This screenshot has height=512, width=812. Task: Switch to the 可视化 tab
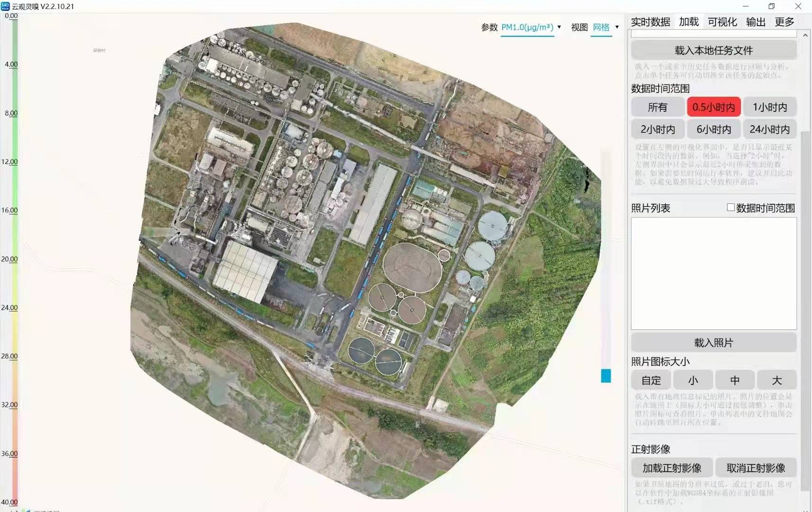pos(722,22)
